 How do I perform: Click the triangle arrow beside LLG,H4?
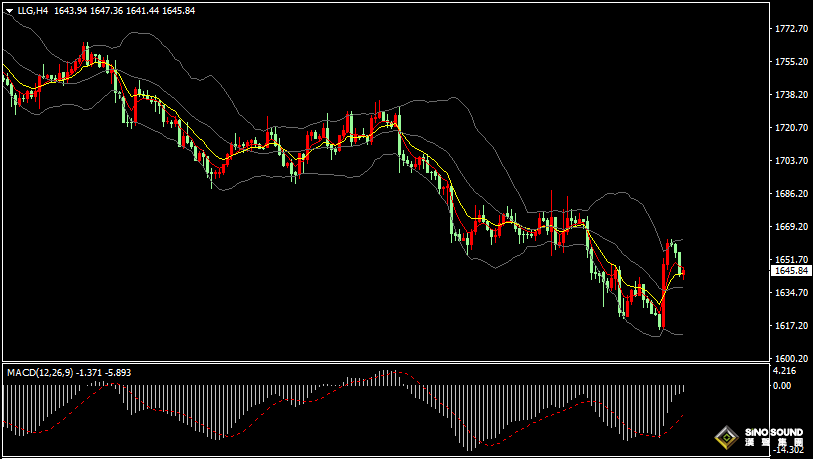(9, 11)
